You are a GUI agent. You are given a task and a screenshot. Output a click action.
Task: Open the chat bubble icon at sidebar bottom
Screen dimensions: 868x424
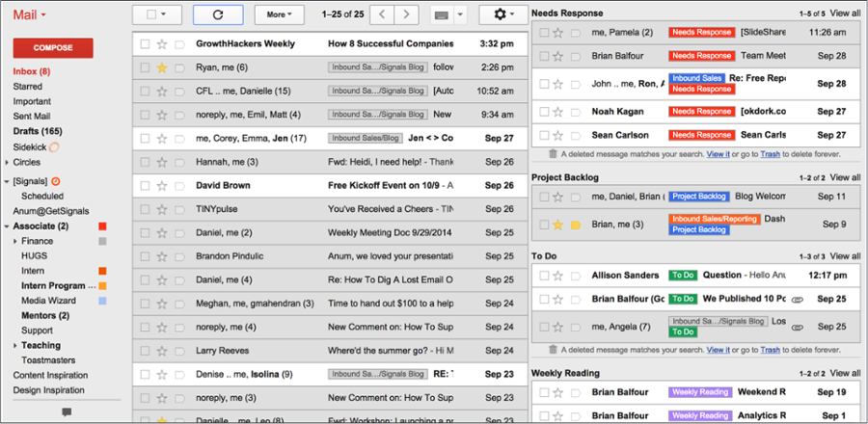[x=67, y=411]
